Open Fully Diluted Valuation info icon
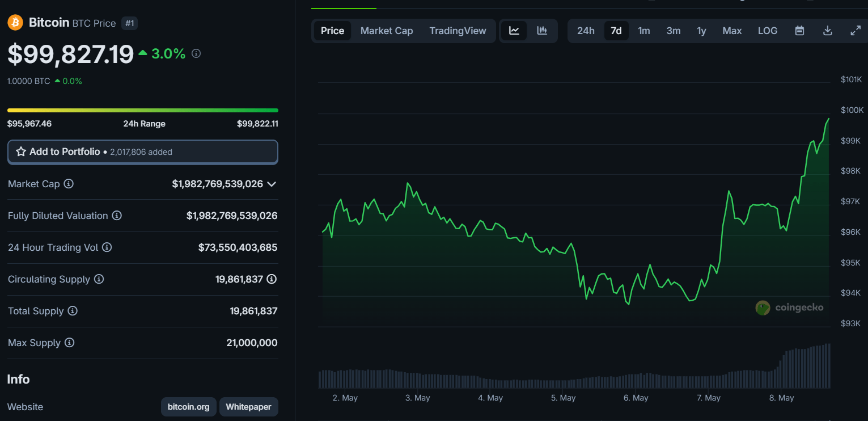 click(x=117, y=216)
